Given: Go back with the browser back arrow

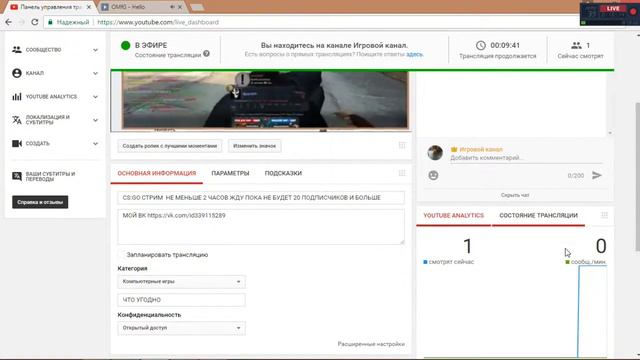Looking at the screenshot, I should click(9, 22).
